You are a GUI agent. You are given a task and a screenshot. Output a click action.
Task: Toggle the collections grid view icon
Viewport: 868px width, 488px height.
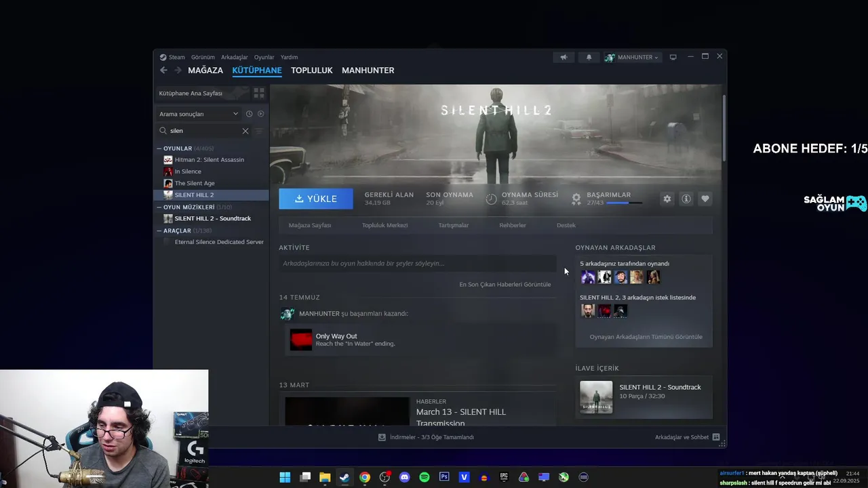[x=258, y=93]
